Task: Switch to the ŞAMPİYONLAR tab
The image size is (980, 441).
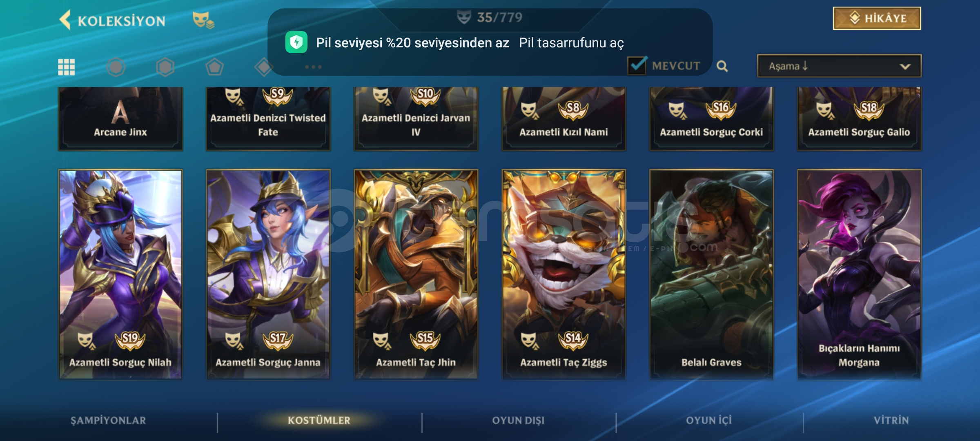Action: [x=108, y=421]
